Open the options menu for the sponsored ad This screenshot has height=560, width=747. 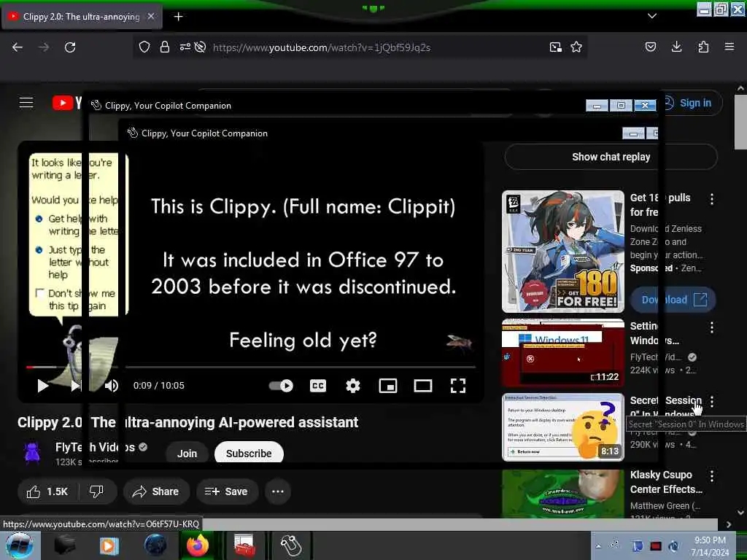click(712, 199)
